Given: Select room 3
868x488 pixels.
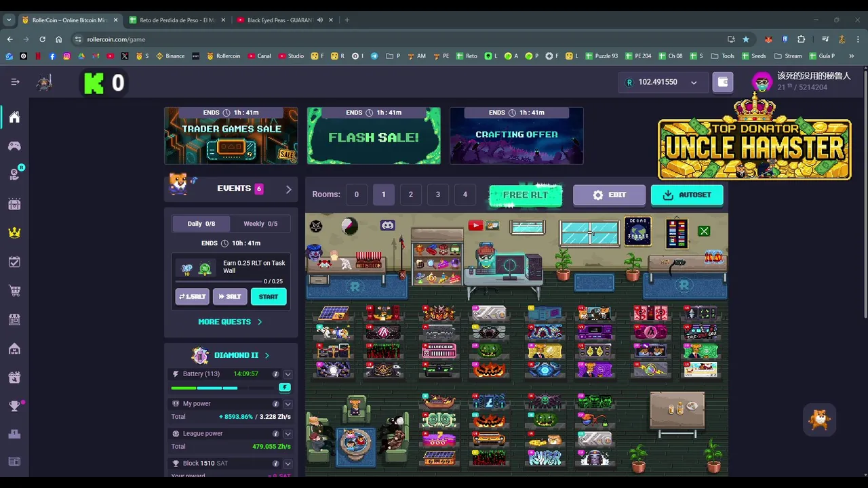Looking at the screenshot, I should tap(437, 195).
